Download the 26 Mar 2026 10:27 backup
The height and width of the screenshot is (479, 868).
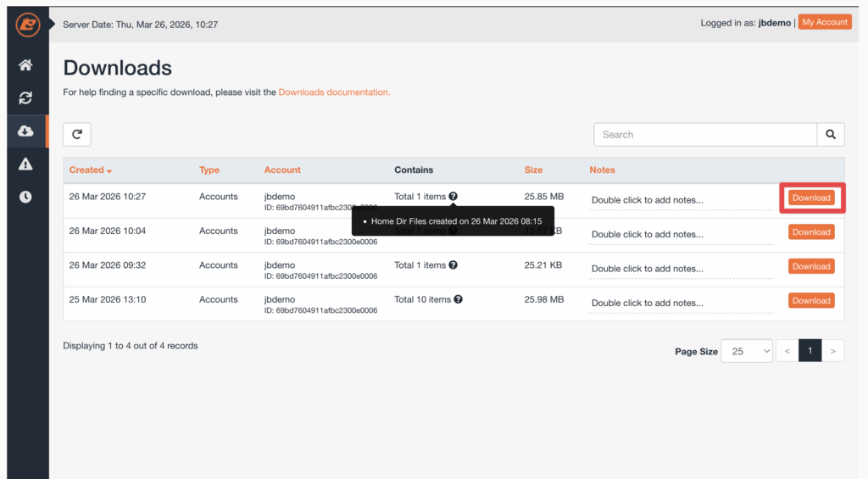(811, 198)
